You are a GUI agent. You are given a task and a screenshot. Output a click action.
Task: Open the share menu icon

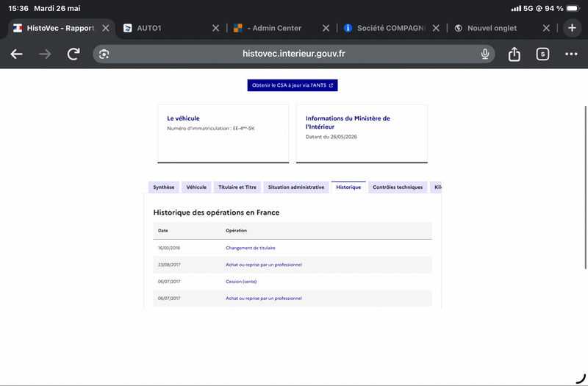(x=514, y=54)
